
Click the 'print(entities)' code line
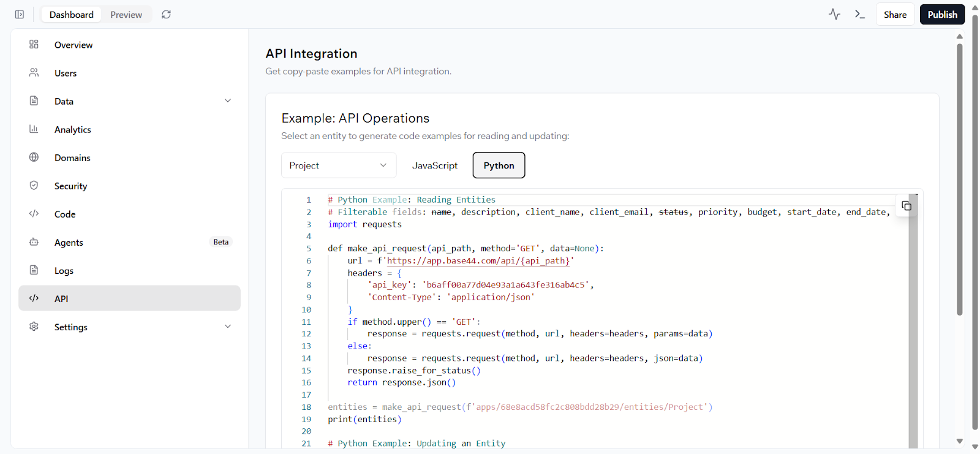click(364, 419)
